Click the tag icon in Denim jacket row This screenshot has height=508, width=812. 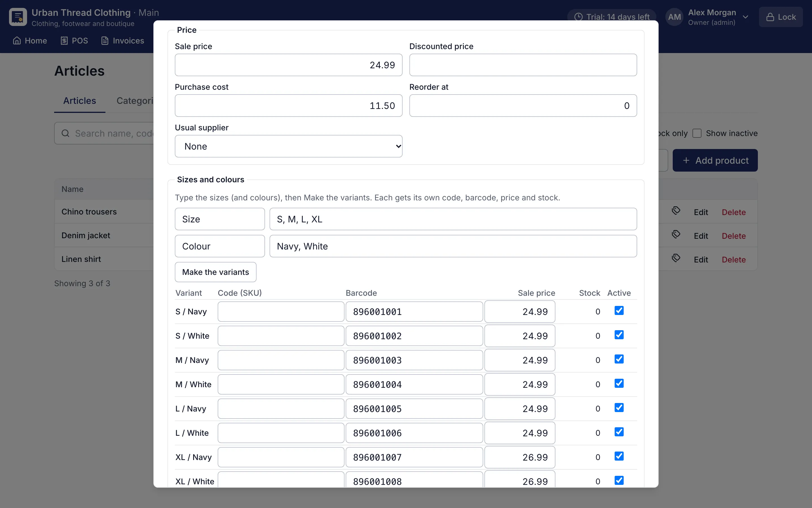[676, 234]
